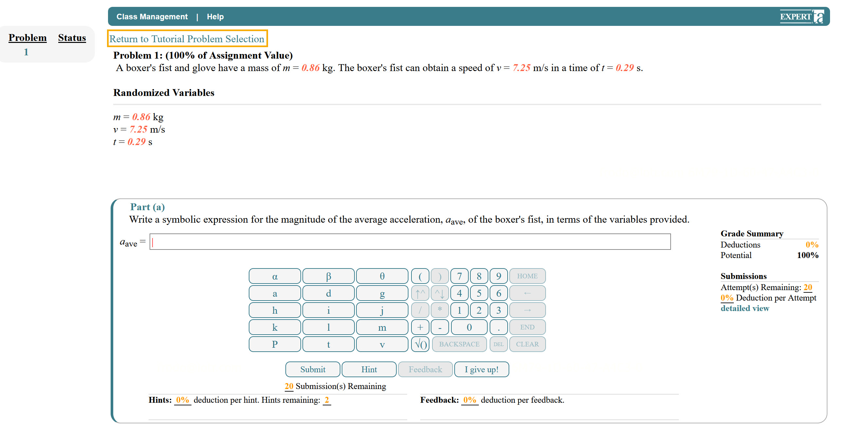The image size is (868, 425).
Task: Click the alpha symbol key
Action: coord(275,276)
